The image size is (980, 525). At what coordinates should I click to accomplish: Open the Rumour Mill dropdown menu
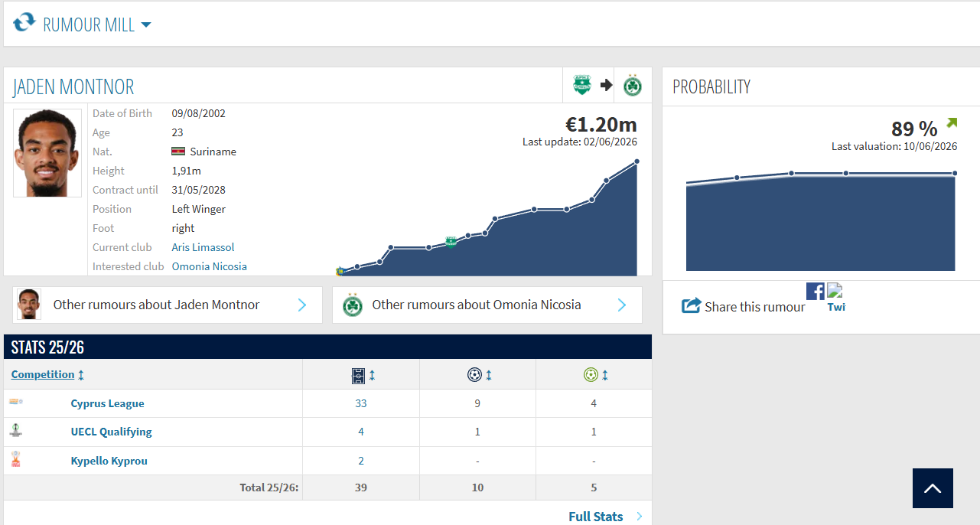146,24
